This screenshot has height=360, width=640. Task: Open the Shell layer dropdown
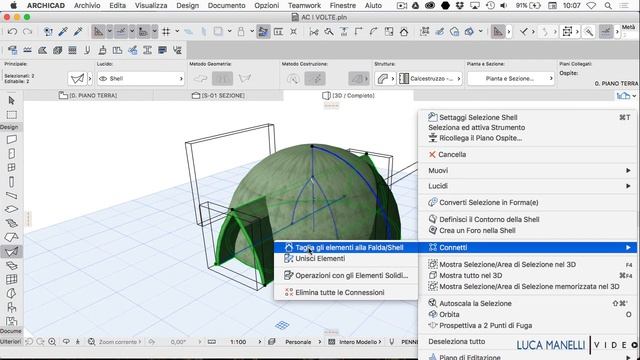(x=141, y=78)
